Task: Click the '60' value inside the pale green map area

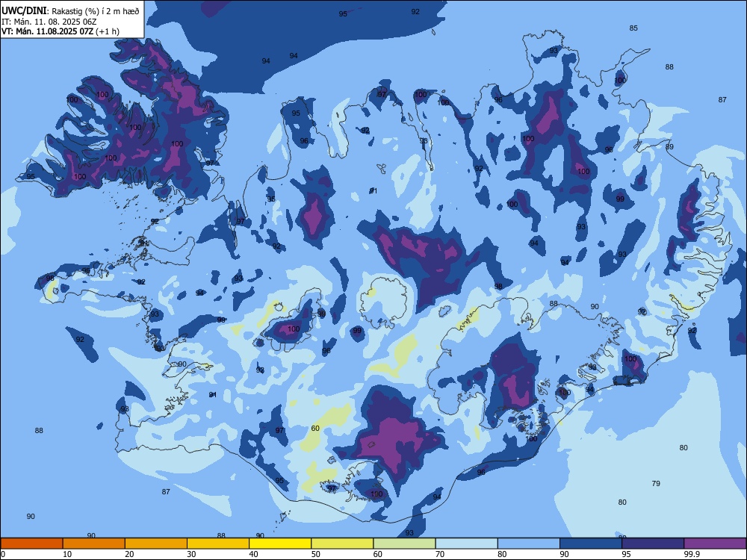Action: (x=315, y=428)
